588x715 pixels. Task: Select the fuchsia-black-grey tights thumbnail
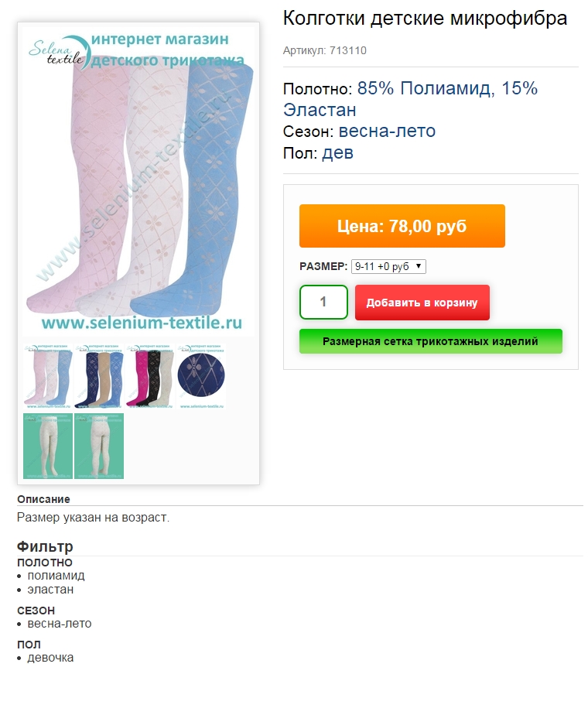tap(150, 376)
